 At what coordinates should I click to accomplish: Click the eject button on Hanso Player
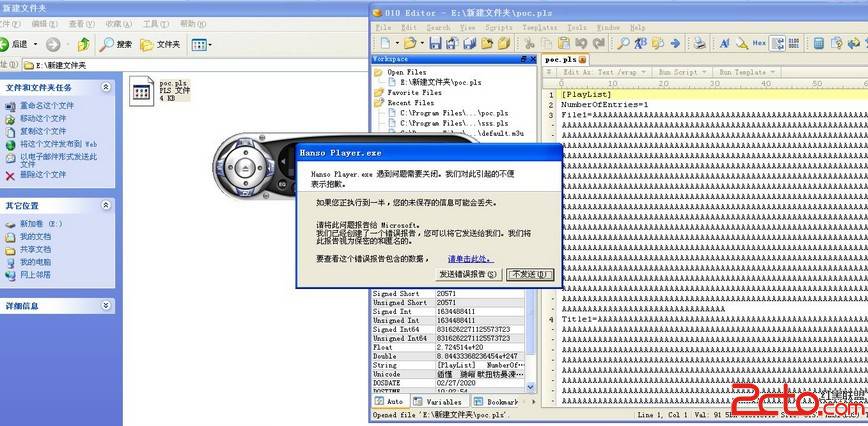245,167
